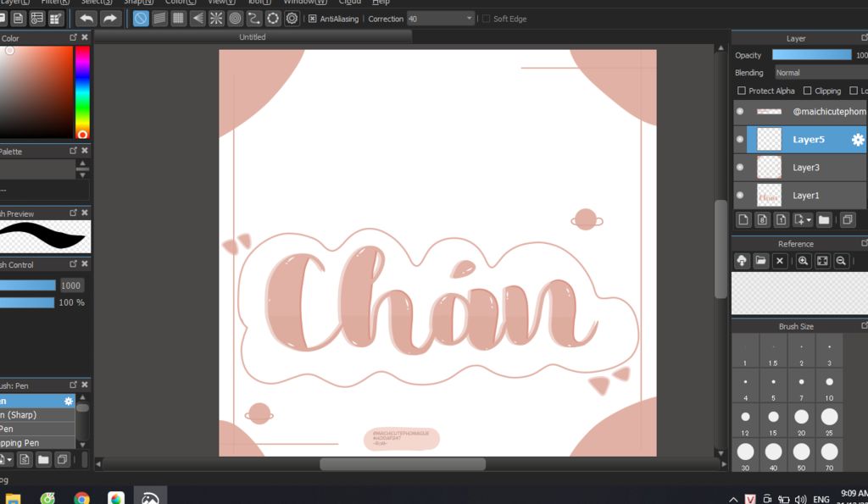Image resolution: width=868 pixels, height=504 pixels.
Task: Select the Layer1 layer
Action: tap(800, 196)
